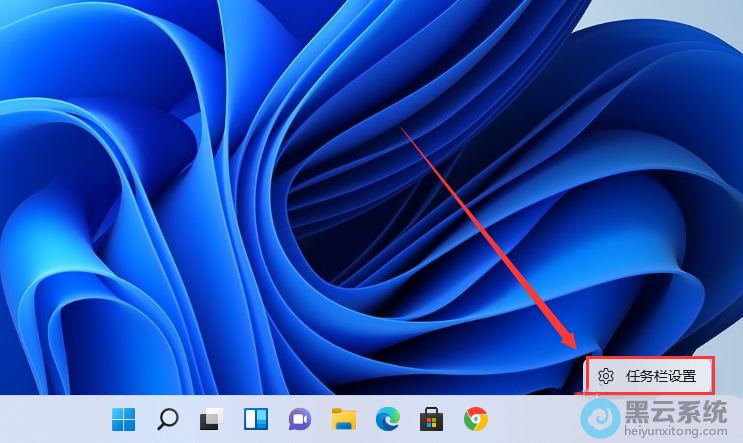Image resolution: width=743 pixels, height=443 pixels.
Task: Open the Windows Start menu
Action: [x=124, y=419]
